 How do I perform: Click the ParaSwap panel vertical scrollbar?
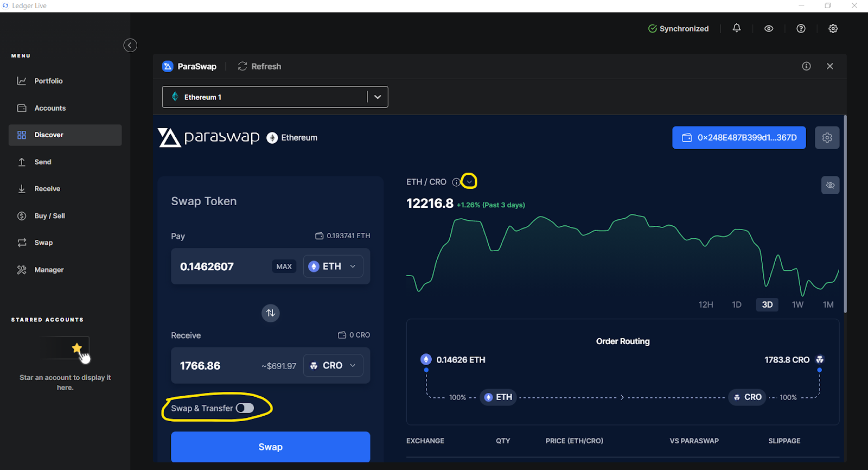845,213
